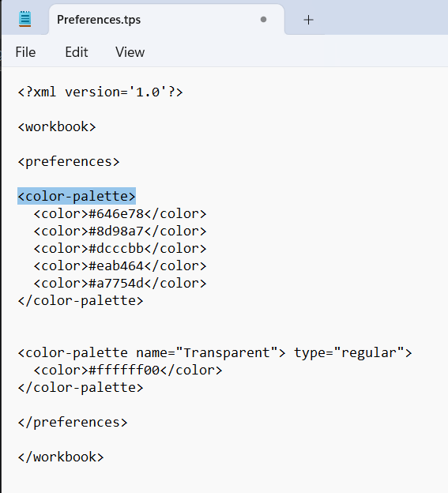The image size is (448, 493).
Task: Open the View menu
Action: point(130,52)
